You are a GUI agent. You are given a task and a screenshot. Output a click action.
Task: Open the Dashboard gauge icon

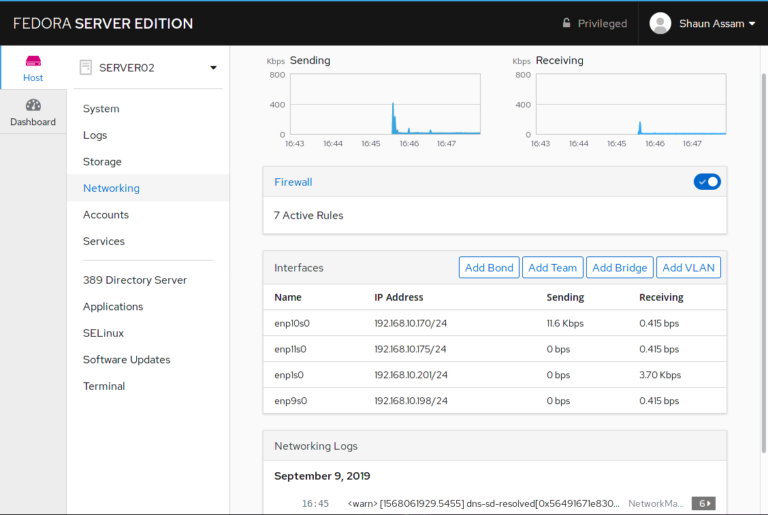(33, 105)
